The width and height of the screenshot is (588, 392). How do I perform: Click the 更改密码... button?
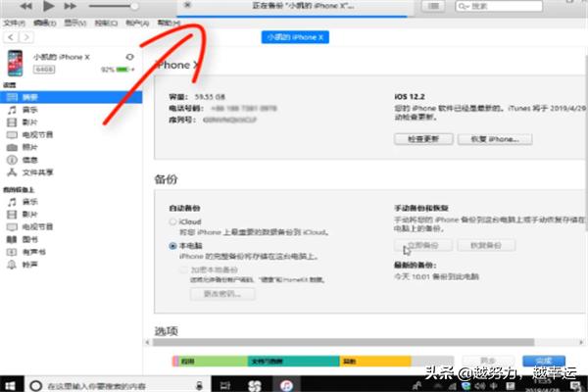coord(222,294)
